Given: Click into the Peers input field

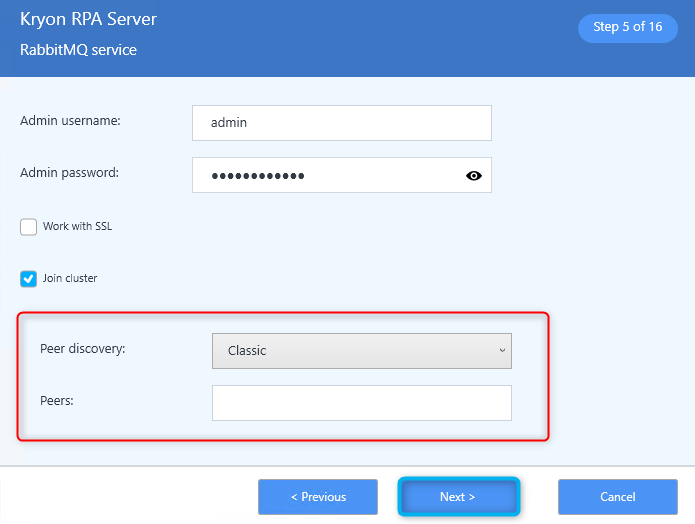Looking at the screenshot, I should pos(362,403).
